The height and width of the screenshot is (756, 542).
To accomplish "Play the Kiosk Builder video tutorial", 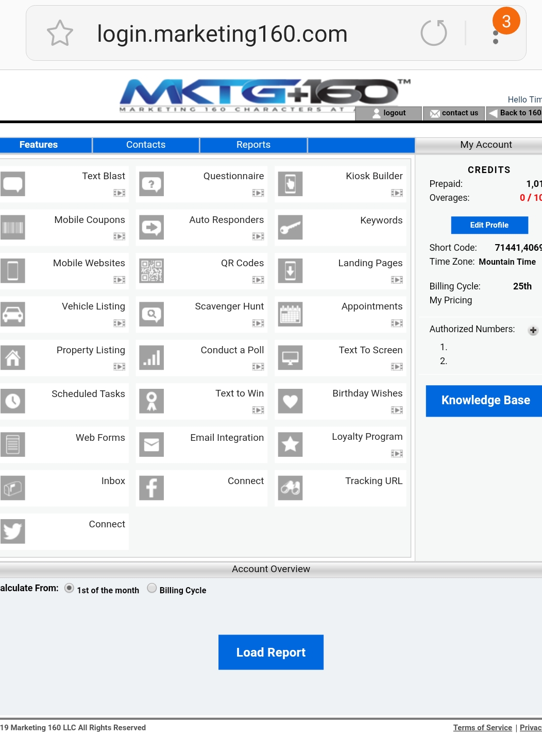I will (397, 193).
